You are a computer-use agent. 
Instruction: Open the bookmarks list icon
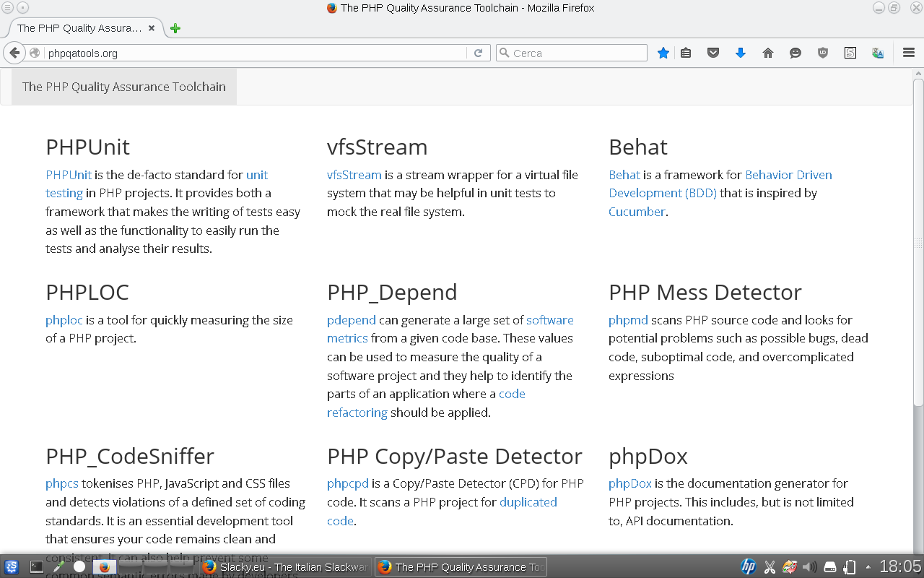click(686, 53)
